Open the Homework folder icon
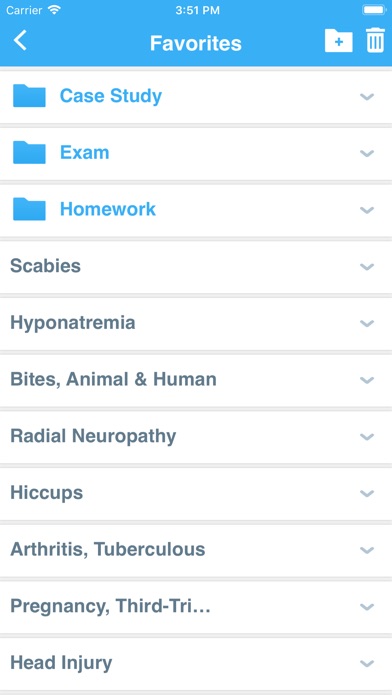 29,209
